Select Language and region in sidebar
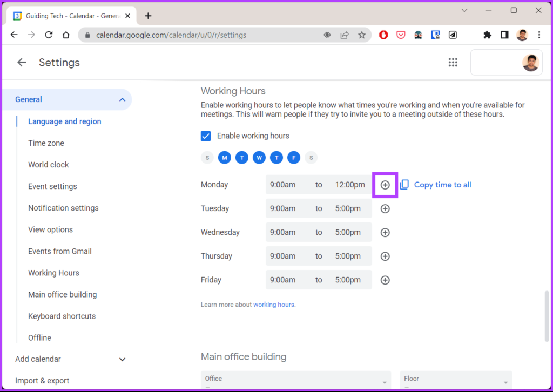The width and height of the screenshot is (553, 392). point(65,121)
